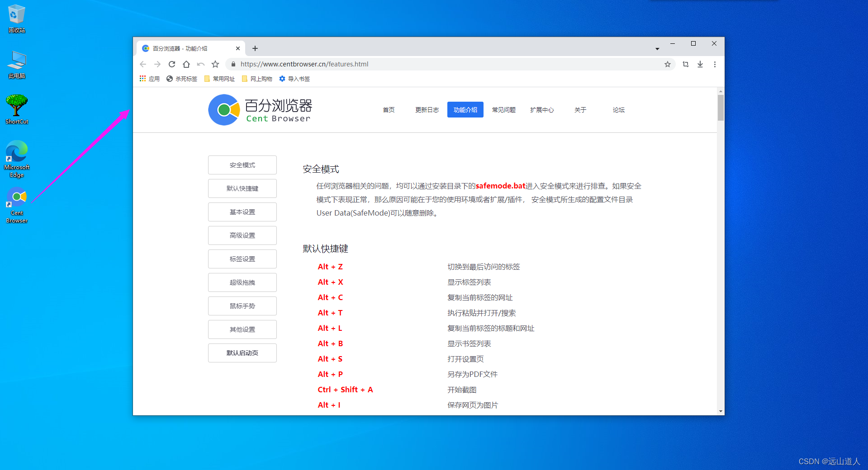
Task: Open the Recycle Bin desktop icon
Action: tap(16, 19)
